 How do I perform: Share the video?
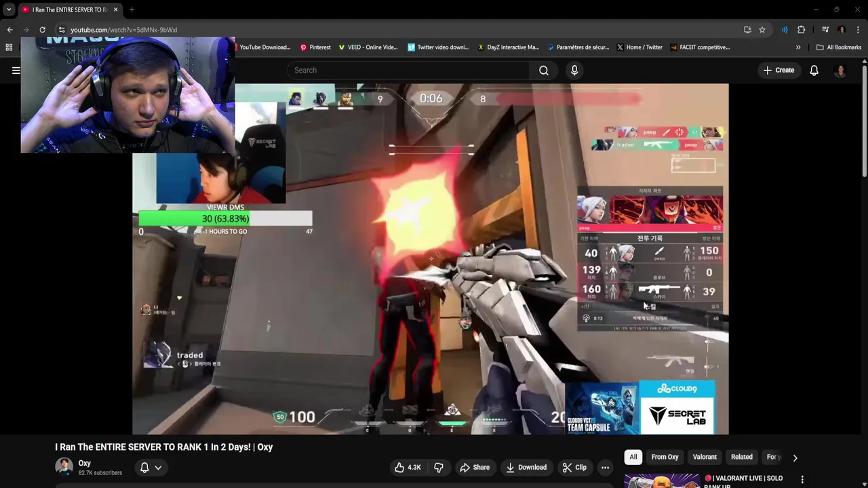point(474,468)
